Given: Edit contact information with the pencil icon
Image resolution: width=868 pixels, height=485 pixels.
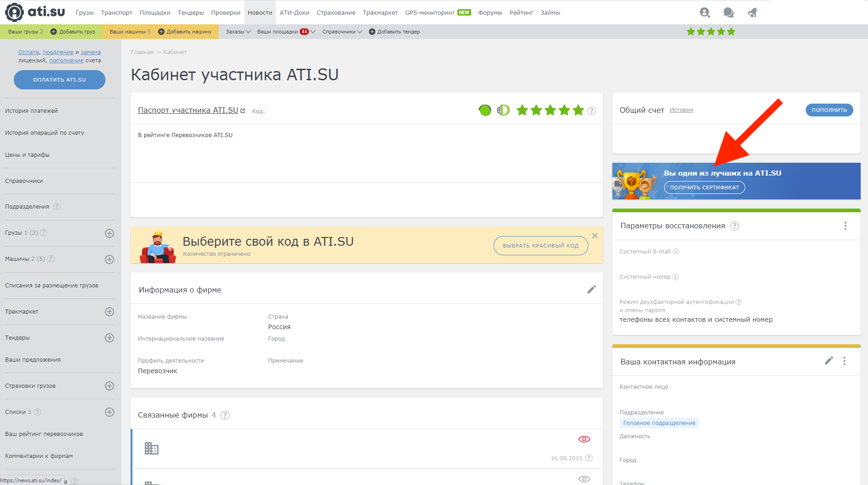Looking at the screenshot, I should tap(829, 361).
